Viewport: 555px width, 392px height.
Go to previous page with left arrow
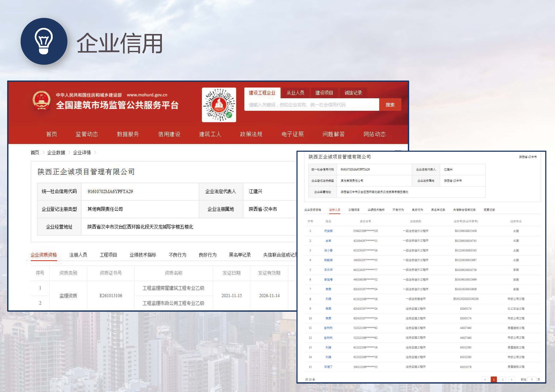(x=485, y=379)
